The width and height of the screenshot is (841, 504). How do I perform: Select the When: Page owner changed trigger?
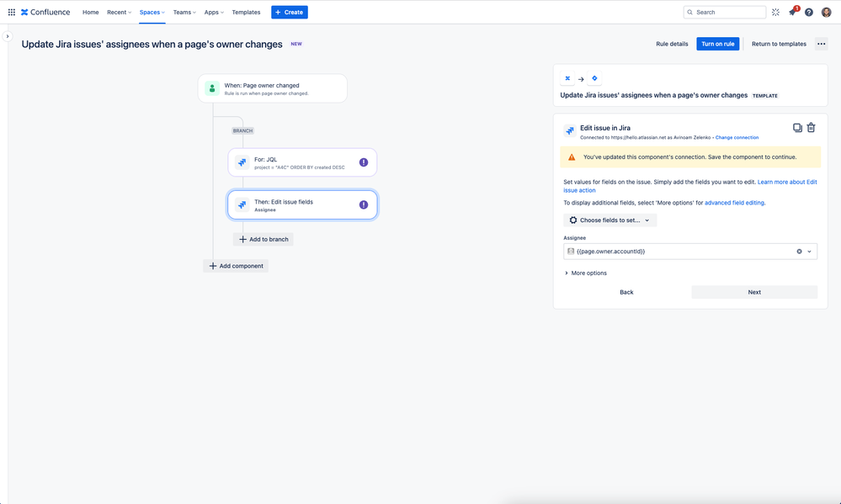273,88
